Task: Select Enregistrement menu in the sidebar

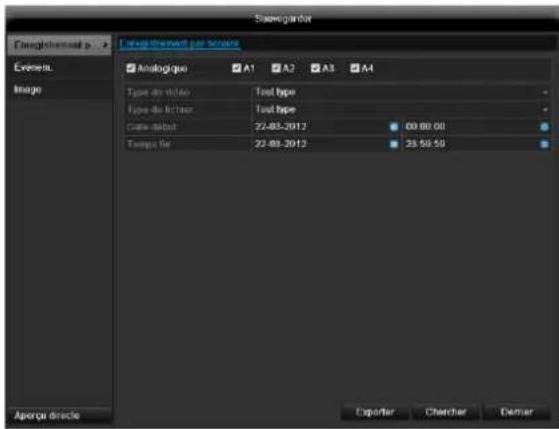Action: pyautogui.click(x=59, y=45)
